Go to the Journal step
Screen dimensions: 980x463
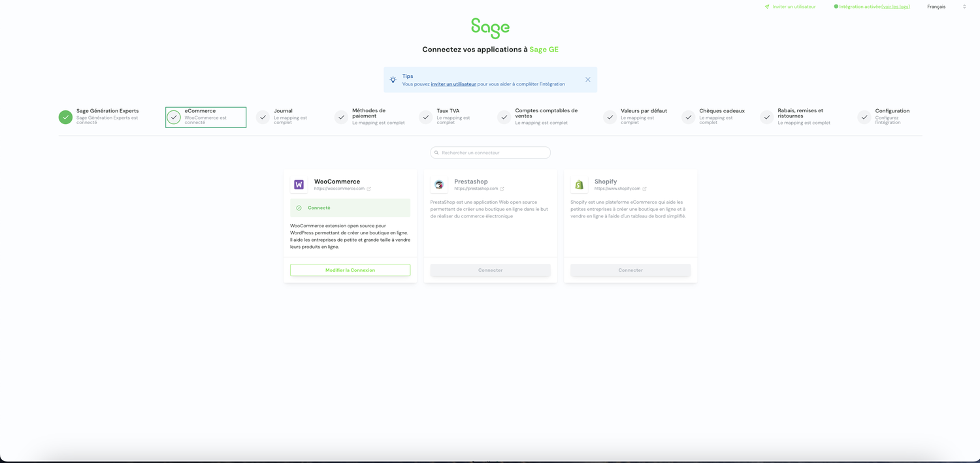click(x=283, y=111)
